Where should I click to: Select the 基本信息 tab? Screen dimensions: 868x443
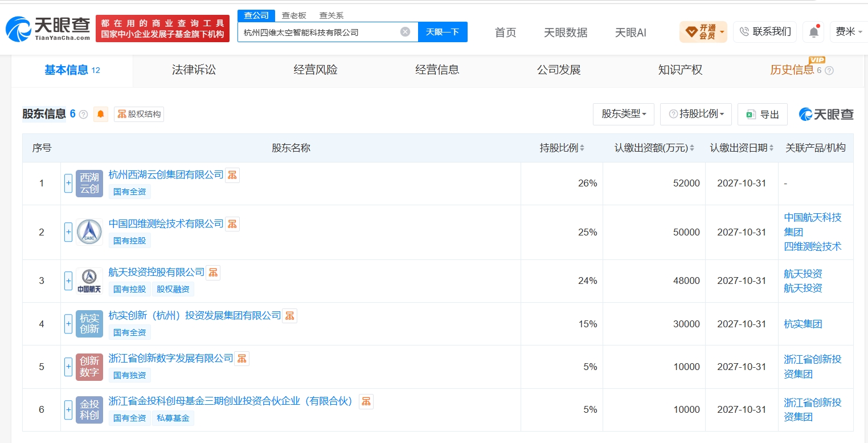coord(72,70)
